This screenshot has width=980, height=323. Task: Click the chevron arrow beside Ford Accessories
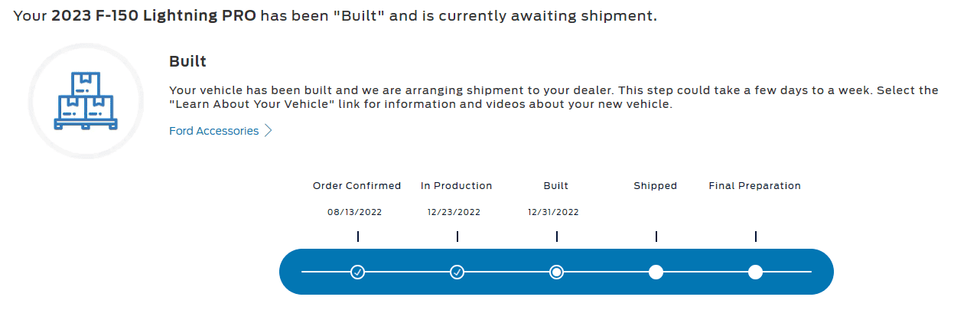coord(268,131)
